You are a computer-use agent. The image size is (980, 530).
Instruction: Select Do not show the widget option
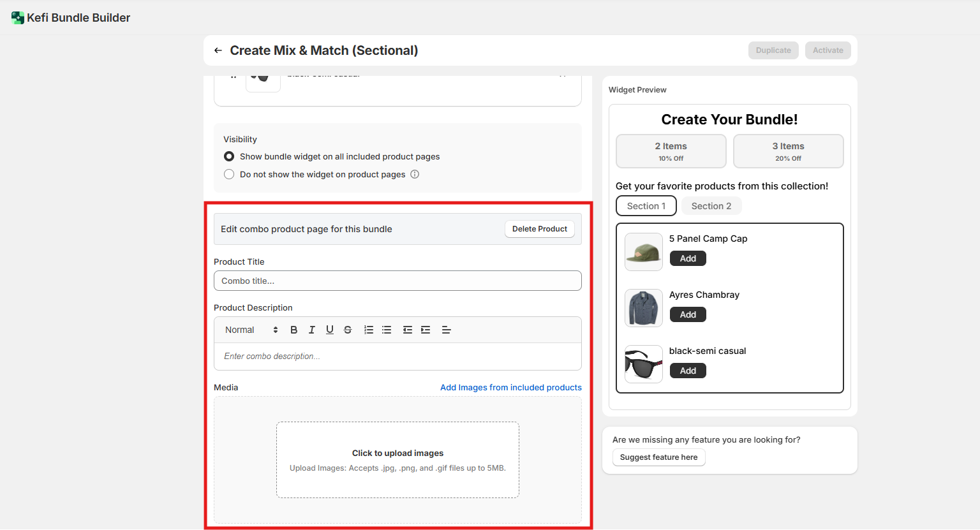click(229, 174)
